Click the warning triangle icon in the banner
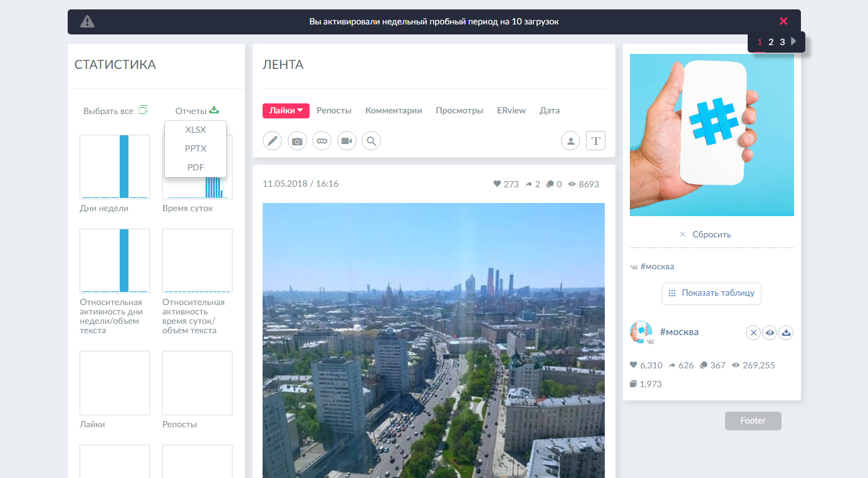Image resolution: width=868 pixels, height=478 pixels. click(x=88, y=22)
